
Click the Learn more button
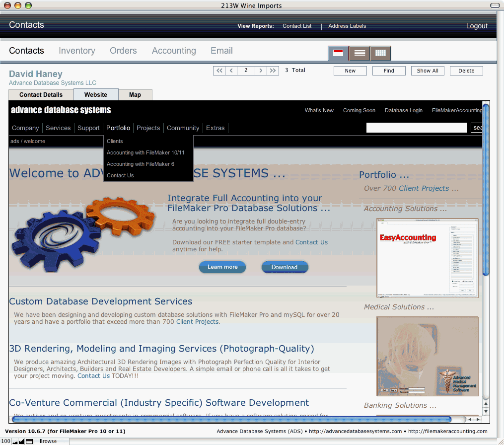[222, 267]
